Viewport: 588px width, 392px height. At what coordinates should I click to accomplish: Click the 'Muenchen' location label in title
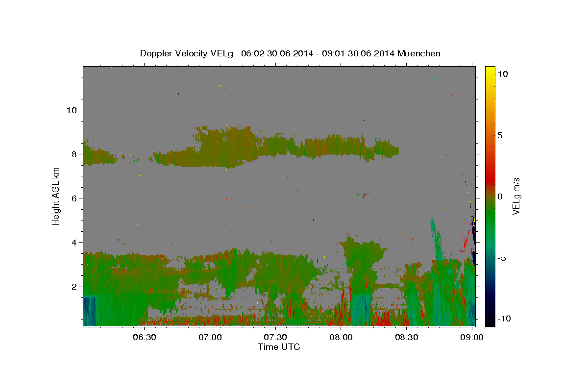pyautogui.click(x=419, y=53)
